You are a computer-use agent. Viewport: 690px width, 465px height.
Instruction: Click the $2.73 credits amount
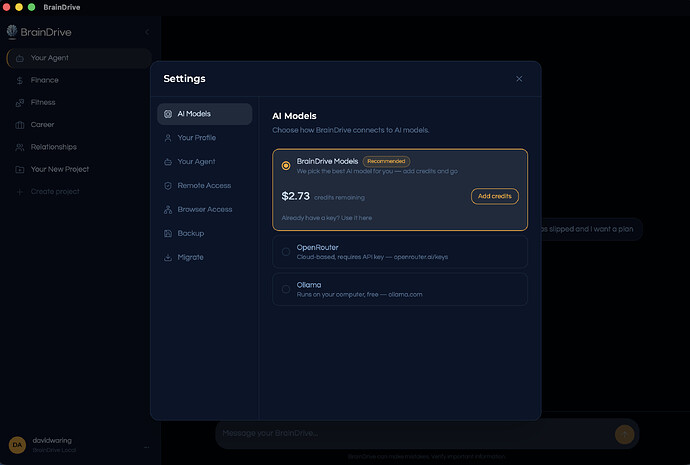click(x=295, y=196)
